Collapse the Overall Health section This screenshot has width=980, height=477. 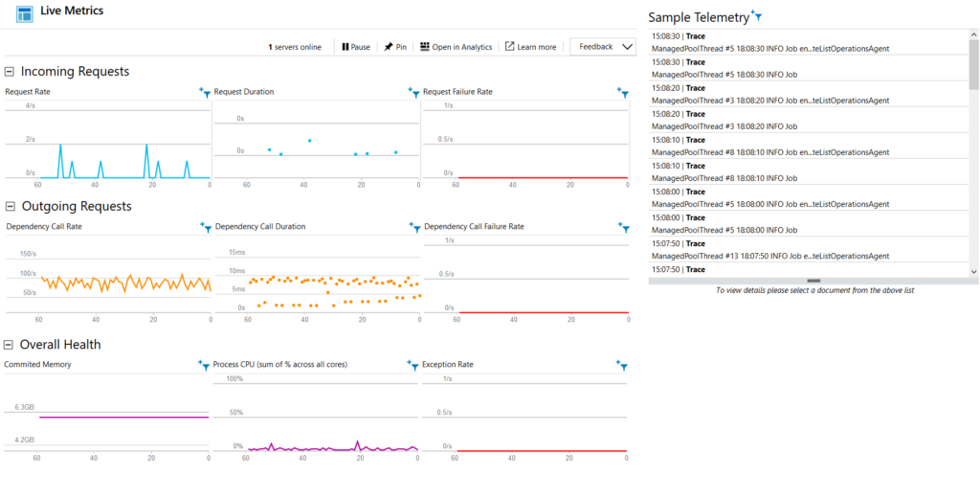10,345
